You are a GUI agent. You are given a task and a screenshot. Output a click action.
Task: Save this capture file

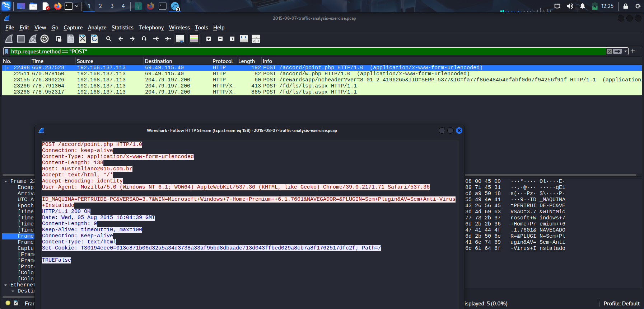point(71,39)
